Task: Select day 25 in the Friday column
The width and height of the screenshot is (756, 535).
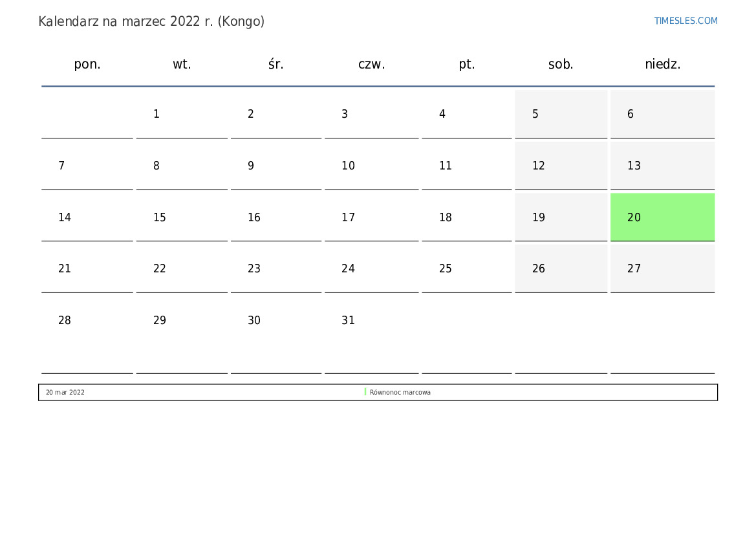Action: pos(466,268)
